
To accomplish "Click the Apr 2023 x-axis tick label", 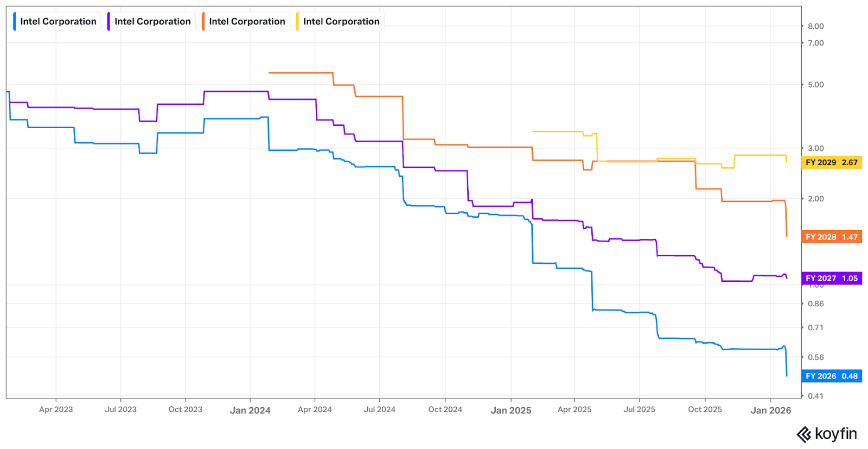I will coord(56,410).
